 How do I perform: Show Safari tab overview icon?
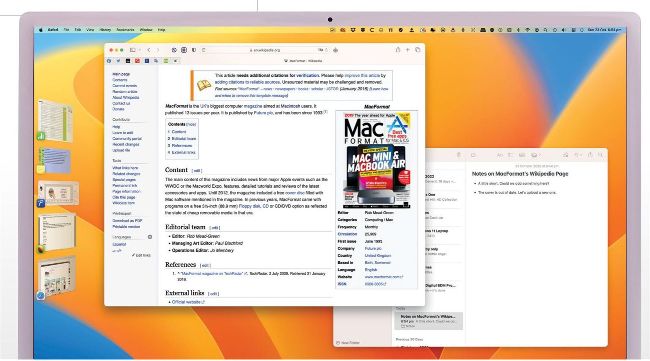click(x=417, y=50)
